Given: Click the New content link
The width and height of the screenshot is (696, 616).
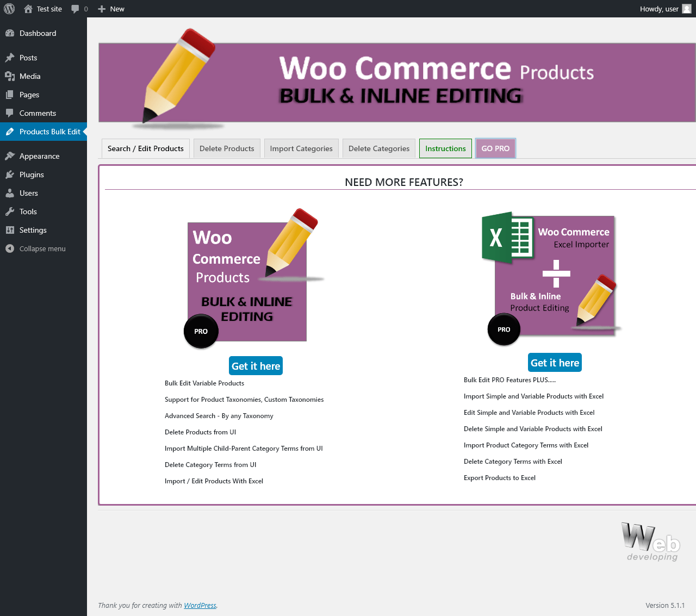Looking at the screenshot, I should [111, 9].
